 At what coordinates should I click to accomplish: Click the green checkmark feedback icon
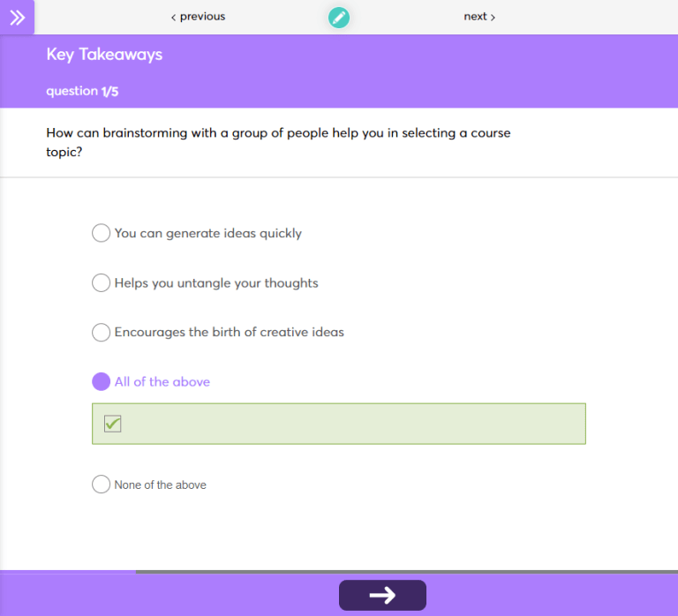coord(112,424)
